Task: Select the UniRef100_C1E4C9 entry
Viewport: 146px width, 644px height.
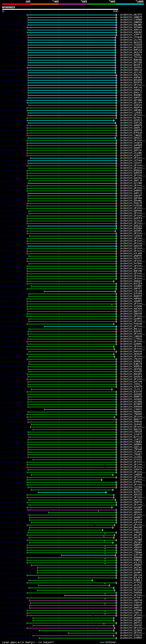Action: [x=131, y=236]
